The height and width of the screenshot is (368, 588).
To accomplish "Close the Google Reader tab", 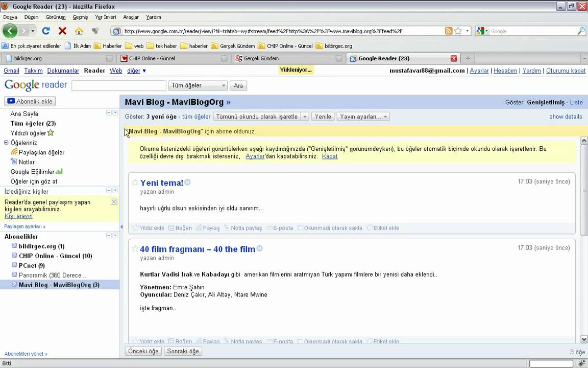I will pyautogui.click(x=454, y=58).
